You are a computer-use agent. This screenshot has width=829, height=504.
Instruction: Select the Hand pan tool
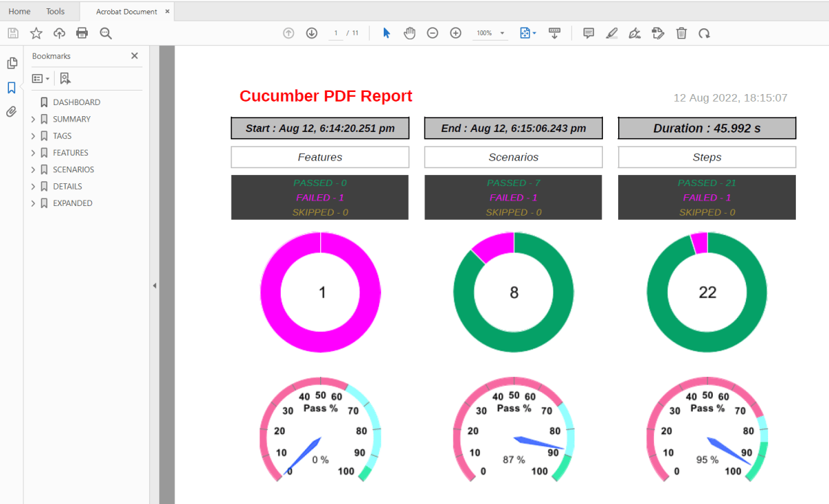(x=409, y=33)
